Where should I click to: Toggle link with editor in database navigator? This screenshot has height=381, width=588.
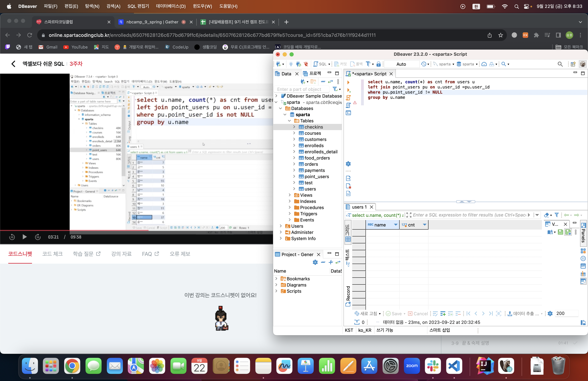(x=330, y=81)
